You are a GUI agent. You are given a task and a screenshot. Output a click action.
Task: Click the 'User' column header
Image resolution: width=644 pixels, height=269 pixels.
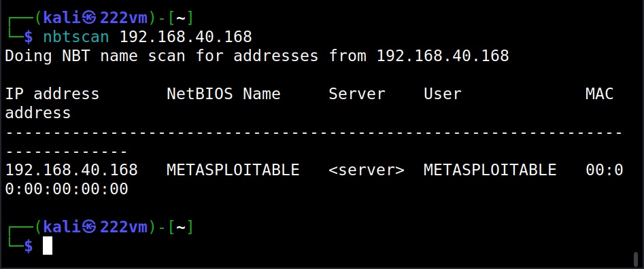point(442,94)
